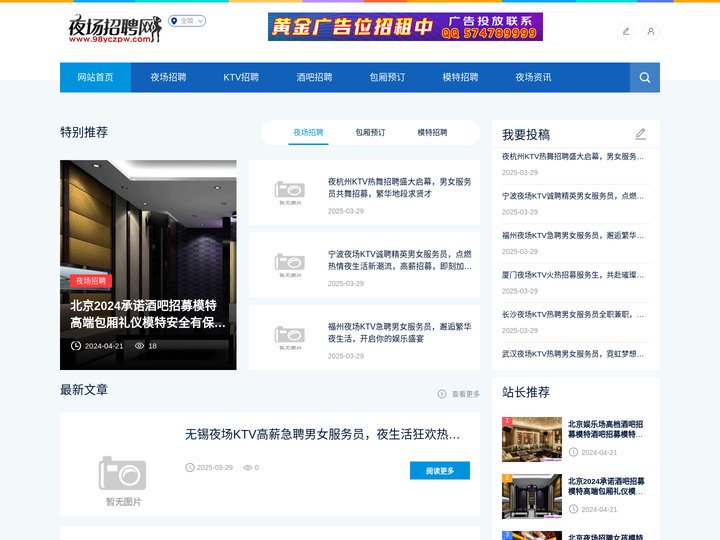Click the 我要投稿 heading
The height and width of the screenshot is (540, 720).
tap(526, 135)
